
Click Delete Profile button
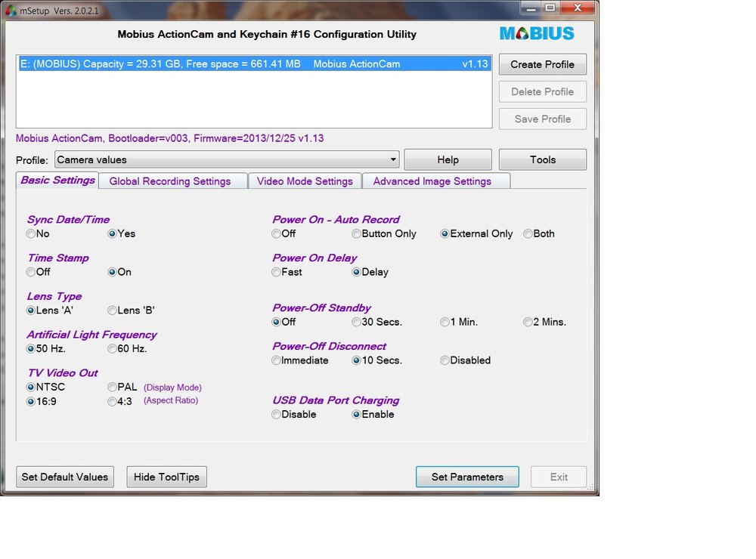(x=542, y=91)
